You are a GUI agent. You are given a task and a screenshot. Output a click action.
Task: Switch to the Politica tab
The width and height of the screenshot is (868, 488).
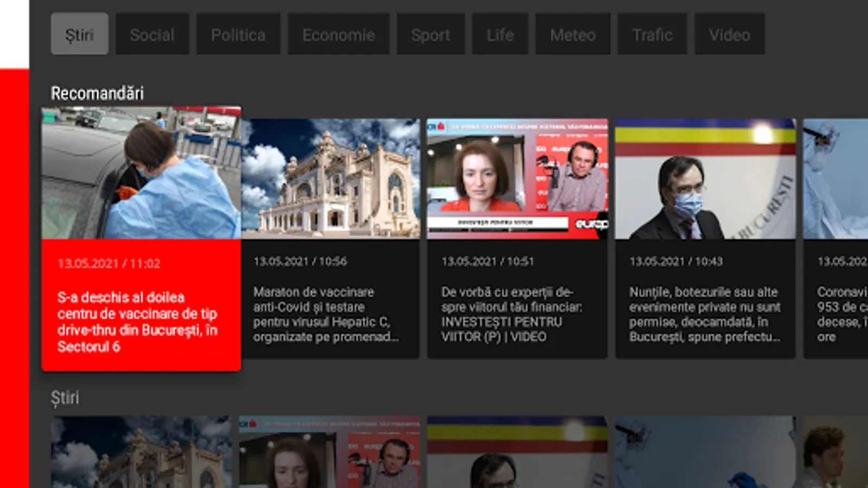tap(238, 34)
